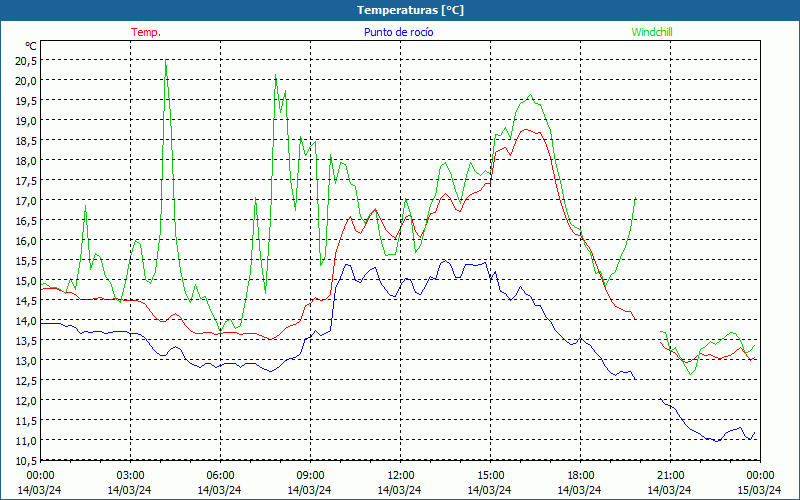
Task: Click the 11,0 y-axis value
Action: [x=27, y=440]
